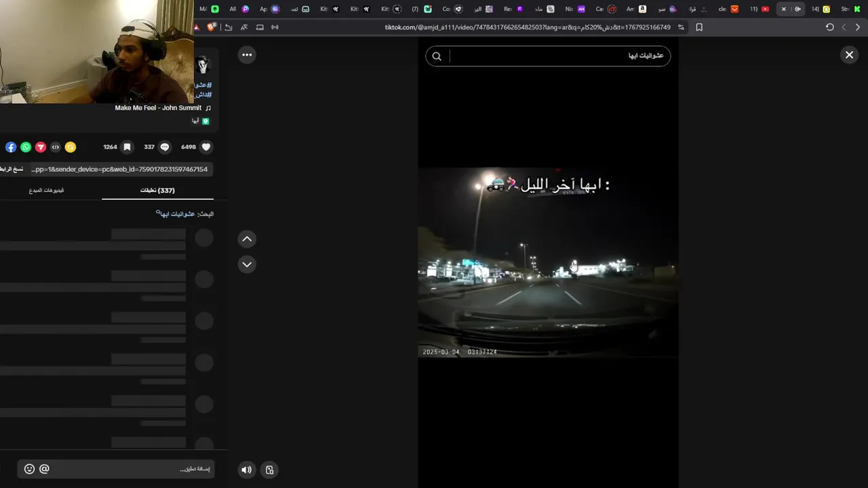Open the search suggestion link above the comments
The width and height of the screenshot is (868, 488).
click(x=175, y=213)
